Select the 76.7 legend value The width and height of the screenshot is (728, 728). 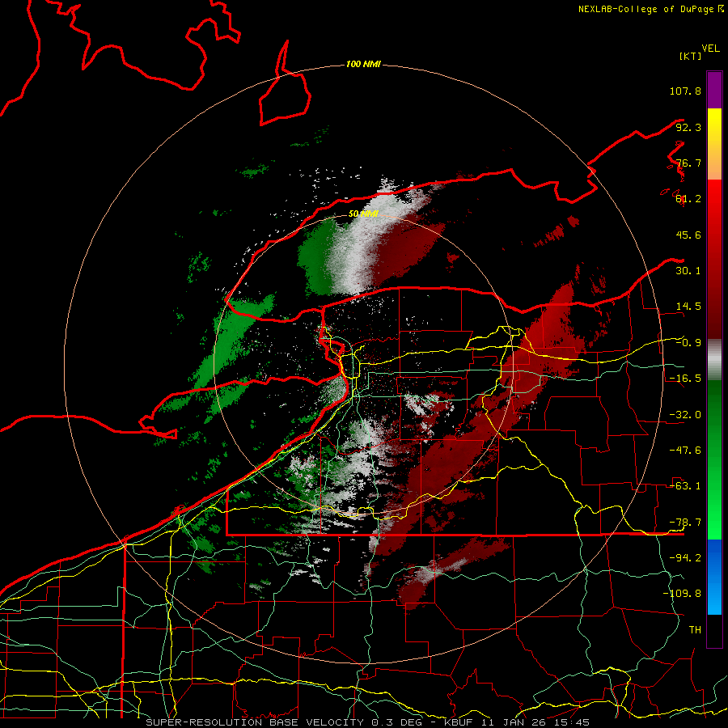tap(688, 163)
